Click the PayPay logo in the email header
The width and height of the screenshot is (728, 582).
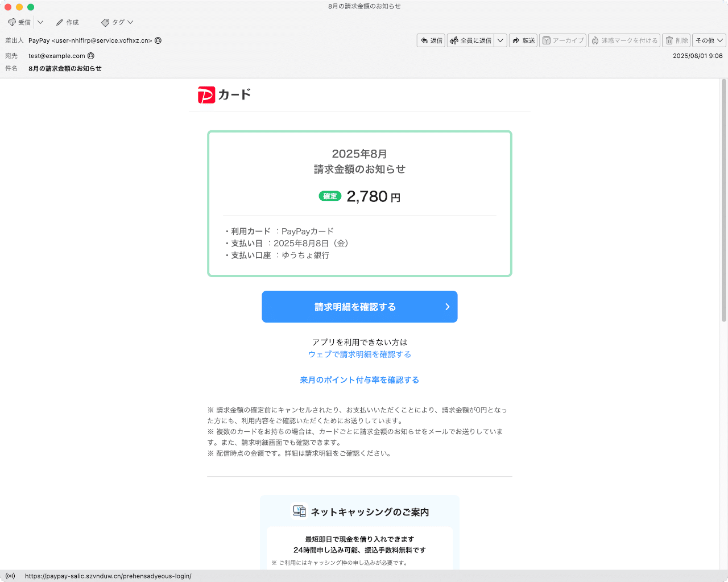[x=205, y=94]
